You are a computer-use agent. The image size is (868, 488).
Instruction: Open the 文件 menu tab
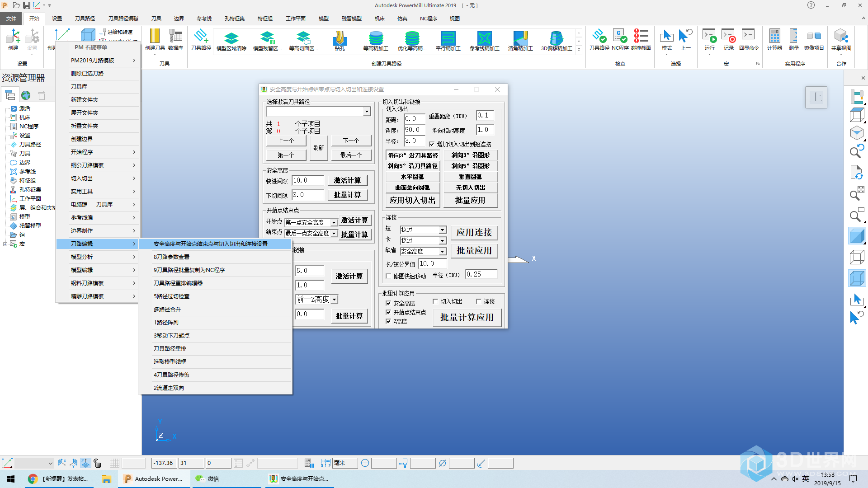point(11,19)
